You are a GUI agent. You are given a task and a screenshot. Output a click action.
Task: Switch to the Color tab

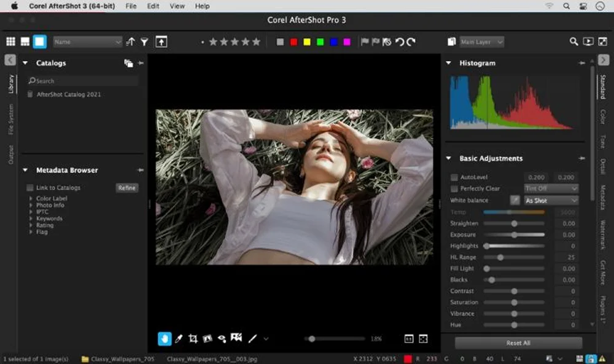(x=603, y=117)
